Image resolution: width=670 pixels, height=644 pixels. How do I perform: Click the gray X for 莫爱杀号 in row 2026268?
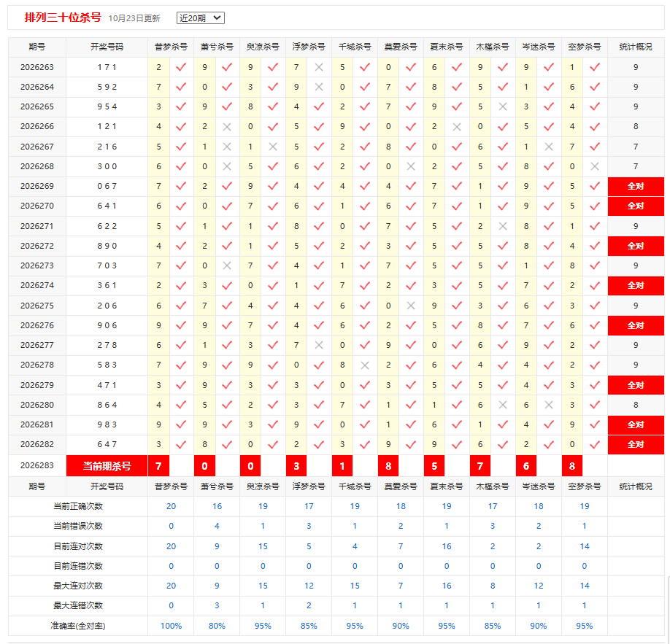(411, 166)
